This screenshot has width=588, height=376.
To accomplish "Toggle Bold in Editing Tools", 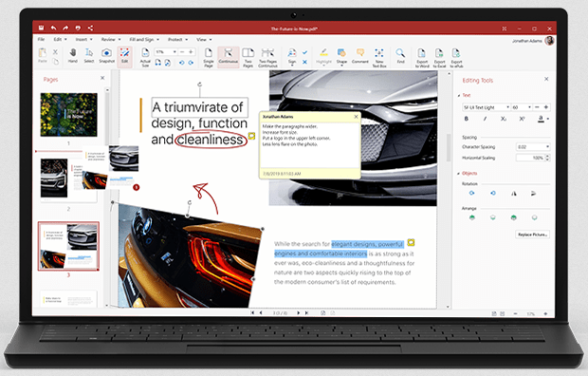I will [467, 119].
